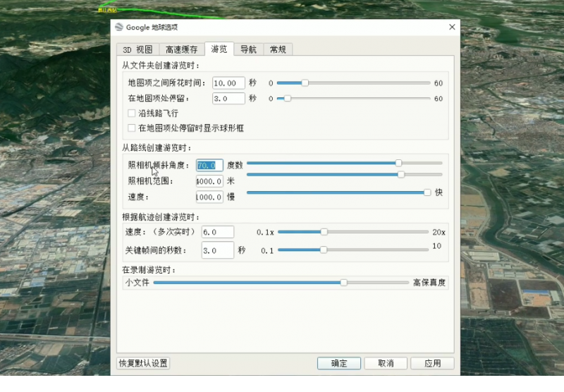Click the 照相机倾斜角度 input field

(x=209, y=166)
